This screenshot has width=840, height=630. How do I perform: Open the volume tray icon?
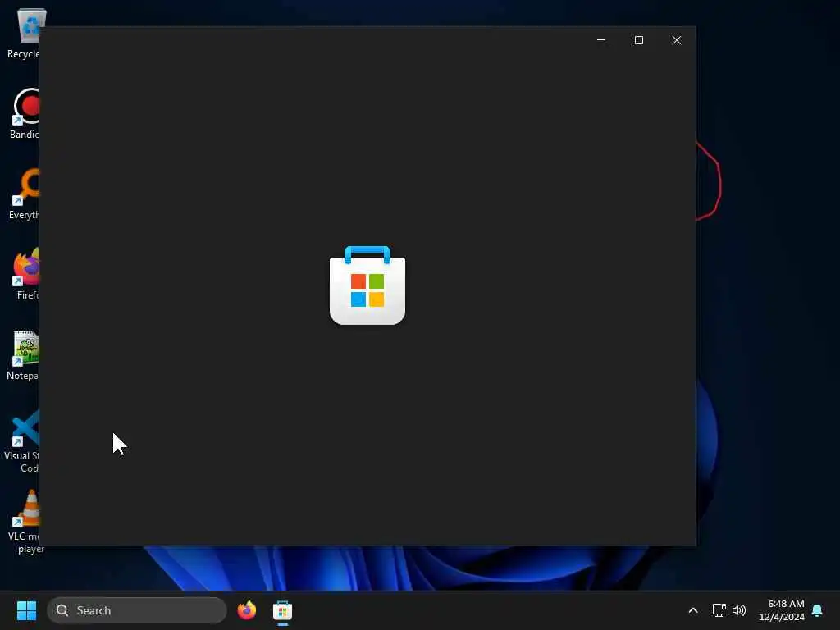click(739, 610)
